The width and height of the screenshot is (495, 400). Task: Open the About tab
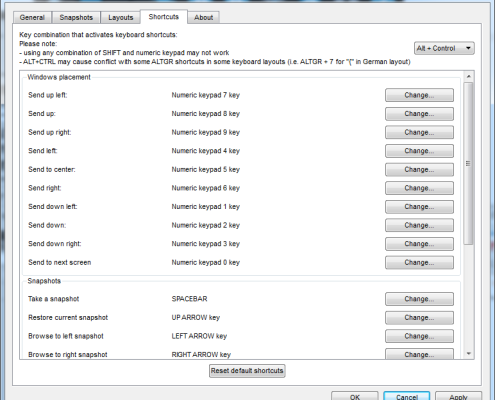[203, 17]
